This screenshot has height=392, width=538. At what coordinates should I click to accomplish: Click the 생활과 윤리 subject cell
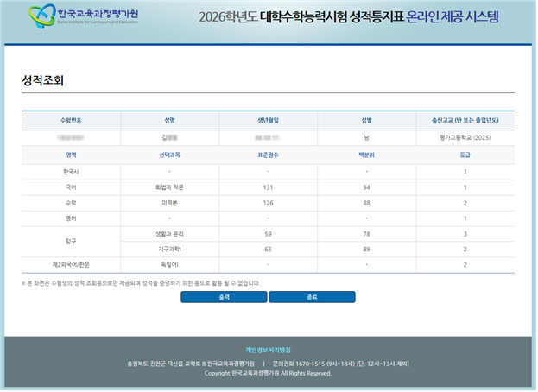click(169, 233)
